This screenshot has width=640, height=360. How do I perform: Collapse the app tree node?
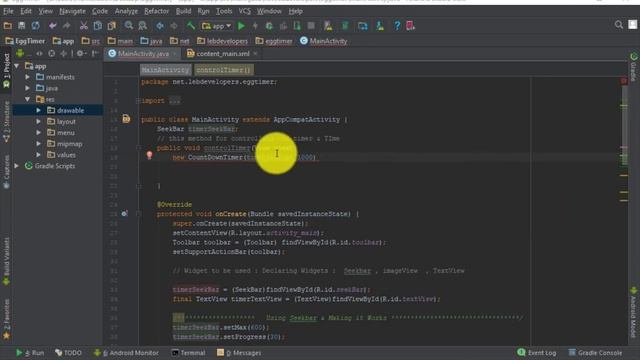click(x=17, y=66)
